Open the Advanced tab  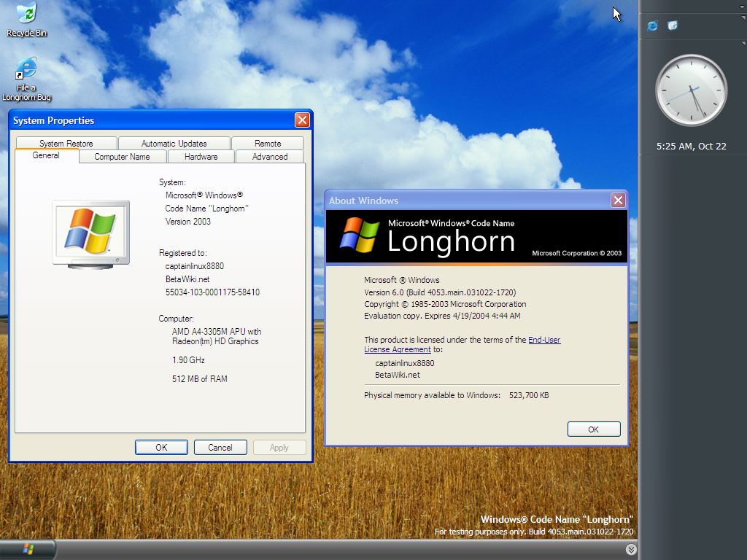(270, 157)
